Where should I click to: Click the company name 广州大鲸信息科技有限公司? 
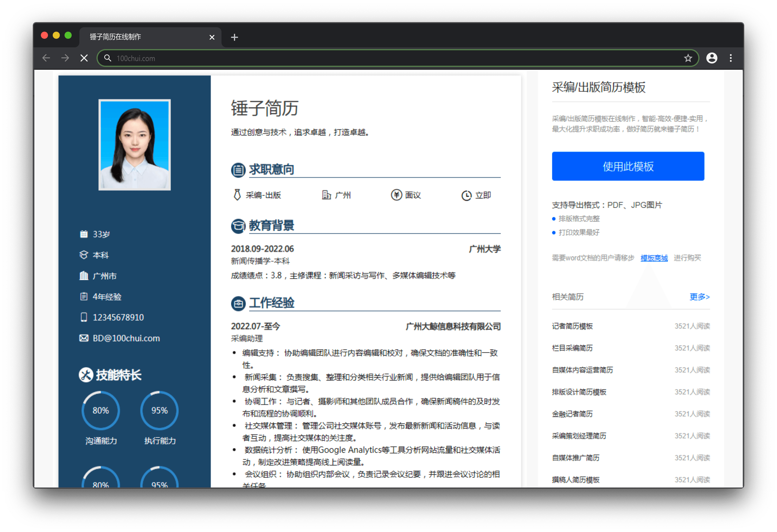pyautogui.click(x=453, y=326)
